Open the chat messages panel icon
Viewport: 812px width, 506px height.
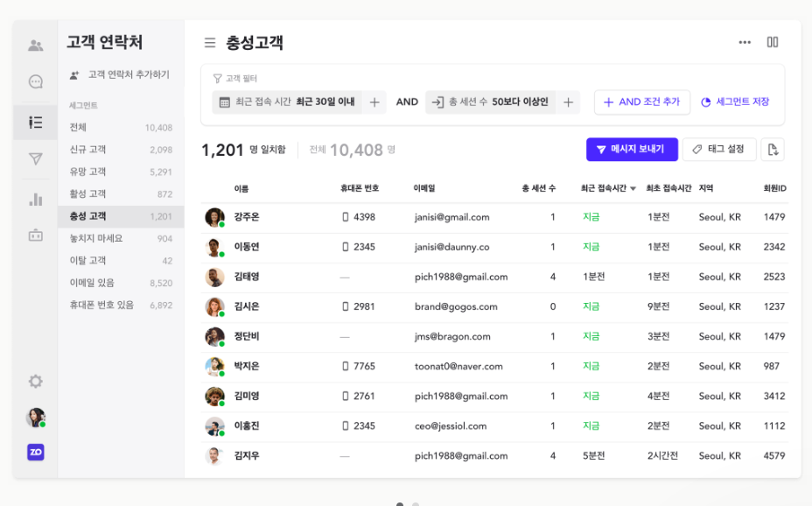point(34,81)
